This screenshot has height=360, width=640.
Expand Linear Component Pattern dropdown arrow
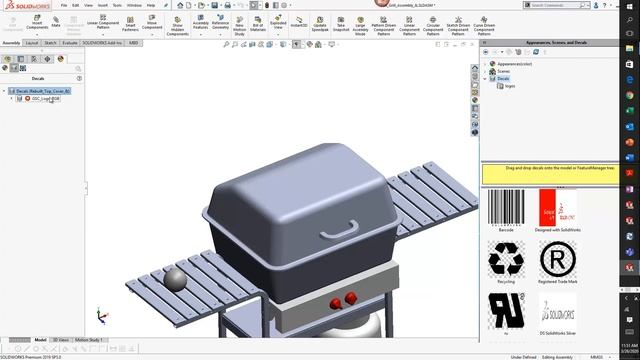pyautogui.click(x=103, y=34)
